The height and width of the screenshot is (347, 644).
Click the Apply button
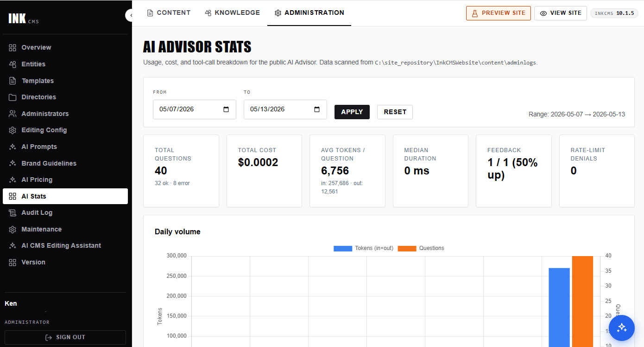point(352,112)
